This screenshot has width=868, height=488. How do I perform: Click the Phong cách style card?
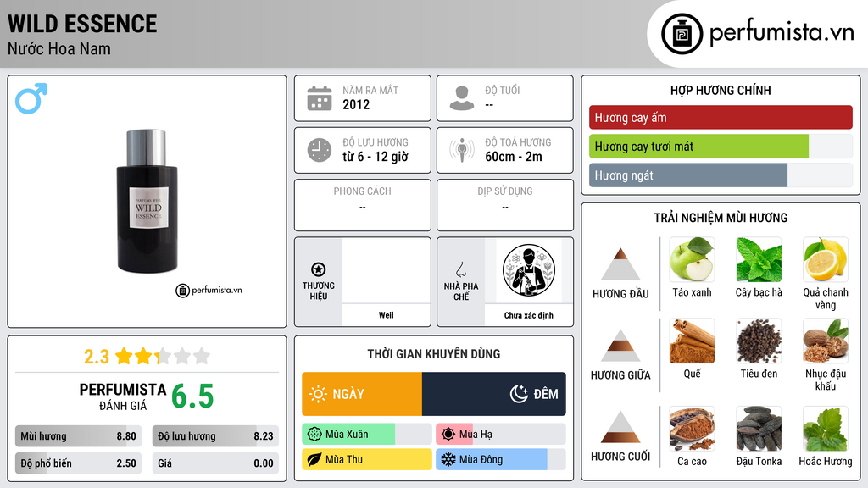pyautogui.click(x=363, y=205)
